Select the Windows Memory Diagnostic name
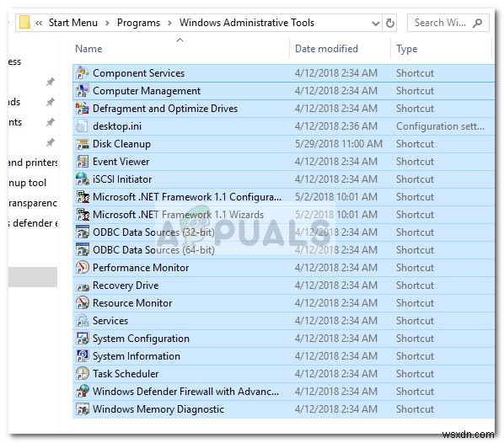 point(158,409)
